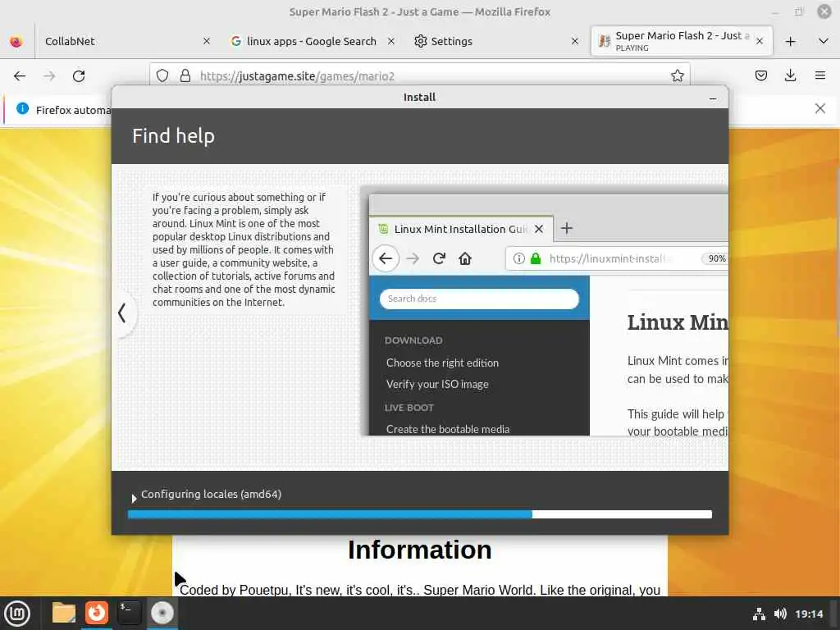840x630 pixels.
Task: Click the Configuring locales (amd64) status text
Action: 211,494
